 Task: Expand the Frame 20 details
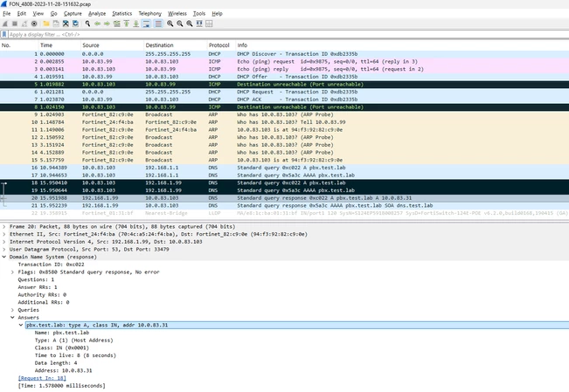4,226
